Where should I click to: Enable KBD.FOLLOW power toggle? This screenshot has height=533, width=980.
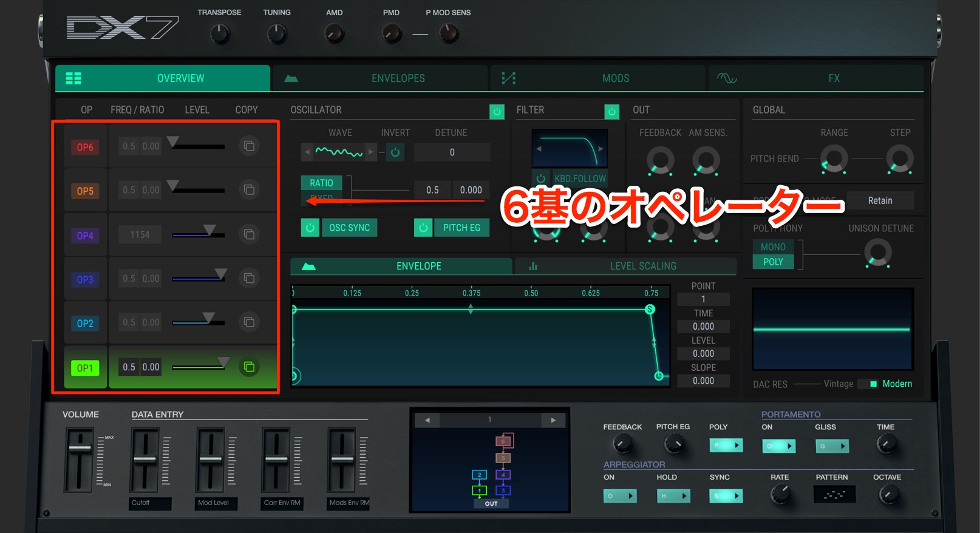(540, 178)
